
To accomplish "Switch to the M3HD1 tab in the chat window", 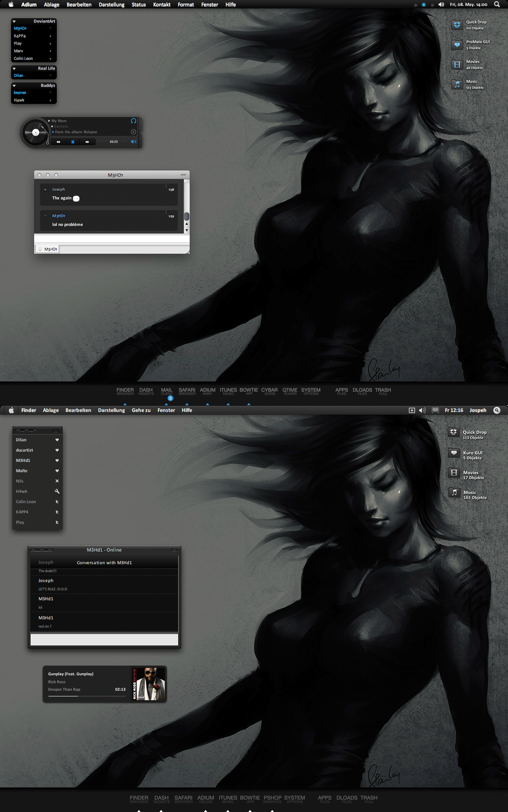I will click(x=47, y=249).
